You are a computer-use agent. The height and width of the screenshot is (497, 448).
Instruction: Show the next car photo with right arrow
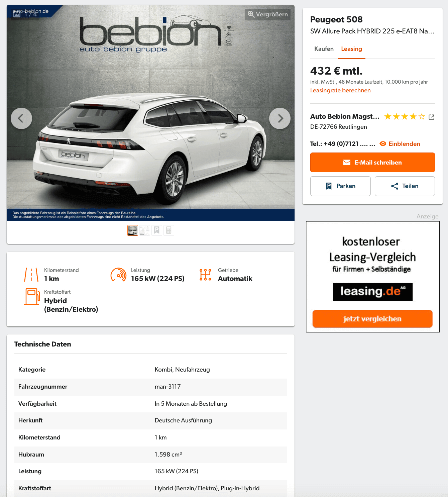click(x=280, y=118)
